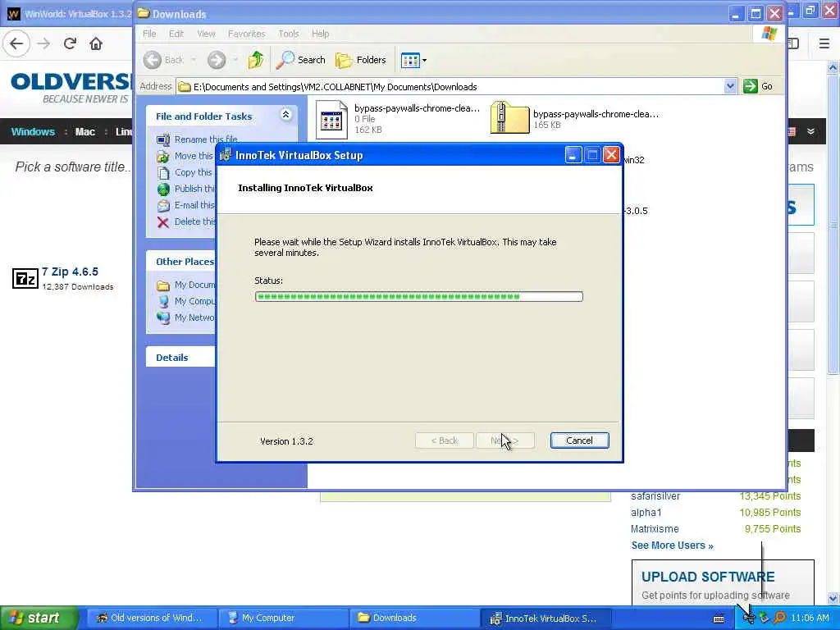
Task: Switch to My Computer taskbar item
Action: 283,618
